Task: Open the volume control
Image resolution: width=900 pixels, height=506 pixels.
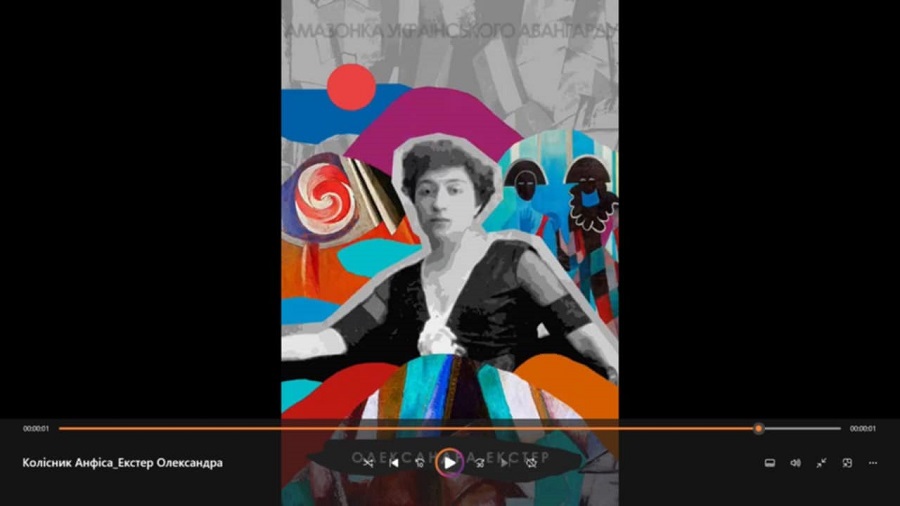Action: point(796,462)
